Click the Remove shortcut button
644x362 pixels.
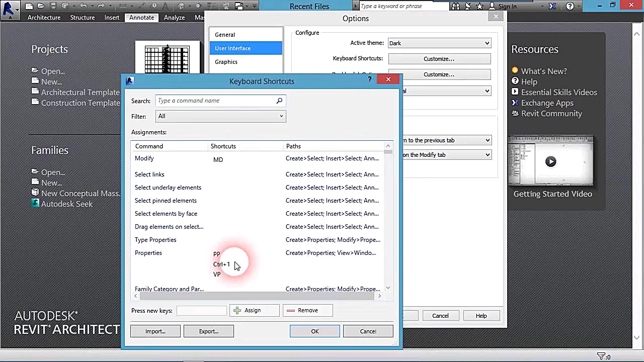coord(307,311)
